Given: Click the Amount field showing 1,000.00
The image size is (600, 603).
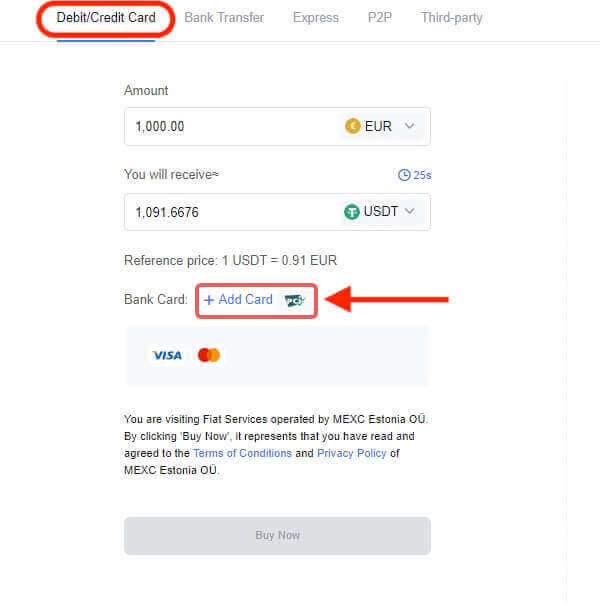Looking at the screenshot, I should tap(230, 127).
